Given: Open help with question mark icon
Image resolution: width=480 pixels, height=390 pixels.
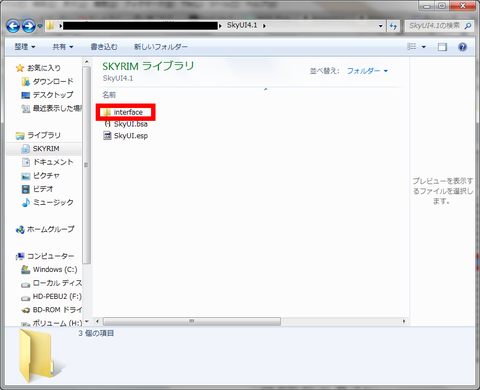Looking at the screenshot, I should 463,47.
